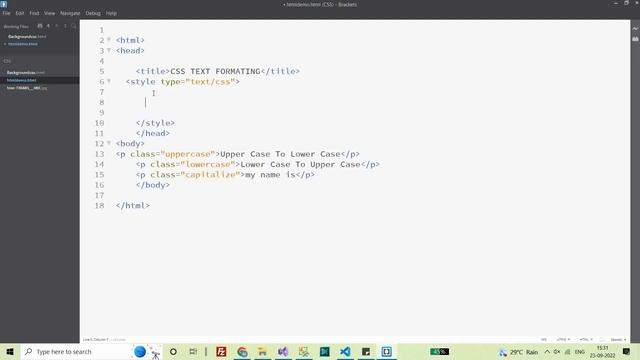Click the "uppercase" class value on line 13
Screen dimensions: 640x360
pos(188,154)
